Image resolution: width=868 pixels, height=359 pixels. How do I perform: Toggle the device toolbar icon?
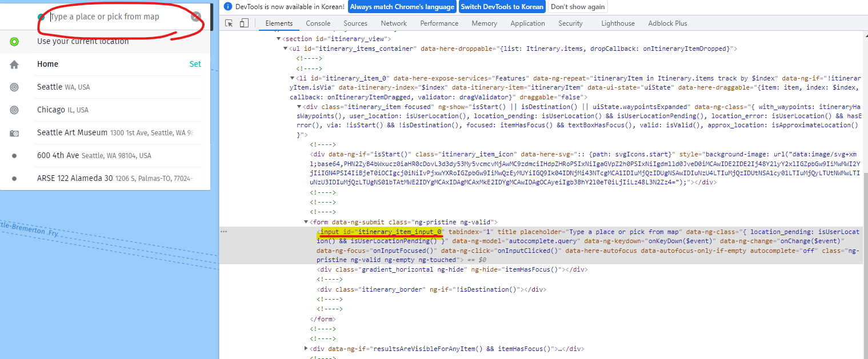pyautogui.click(x=244, y=23)
